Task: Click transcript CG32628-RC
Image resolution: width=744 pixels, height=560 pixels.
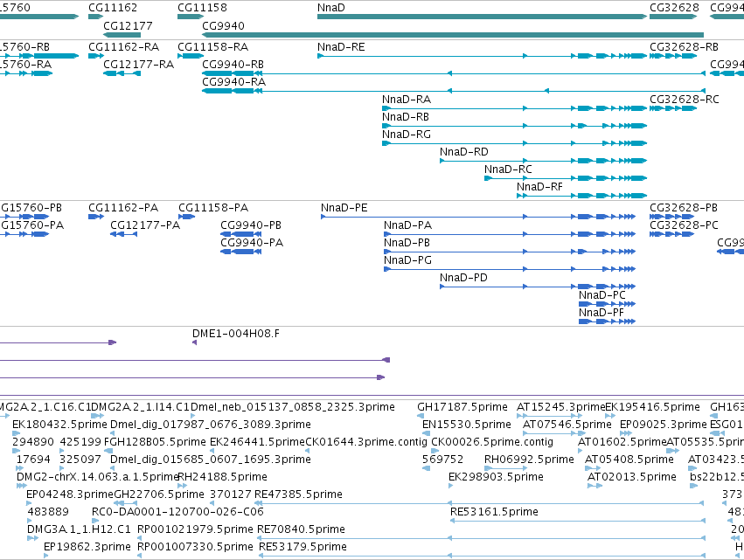Action: pos(673,108)
